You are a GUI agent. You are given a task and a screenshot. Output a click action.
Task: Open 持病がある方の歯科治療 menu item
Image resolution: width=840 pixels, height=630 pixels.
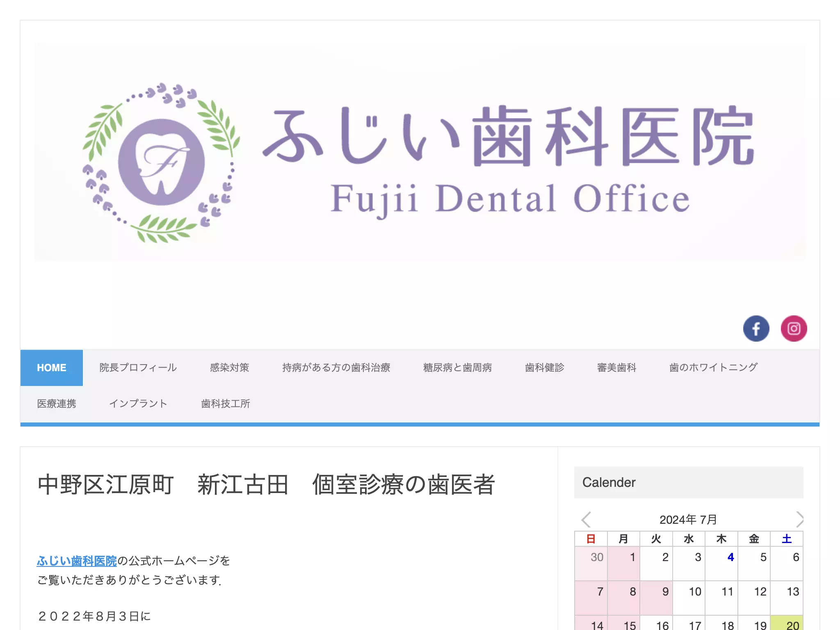tap(336, 367)
